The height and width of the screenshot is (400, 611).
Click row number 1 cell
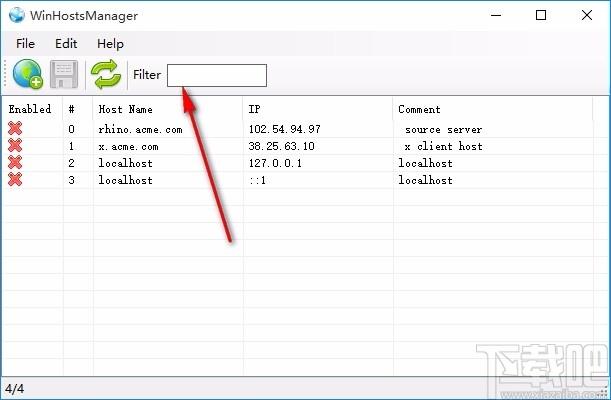click(x=71, y=146)
